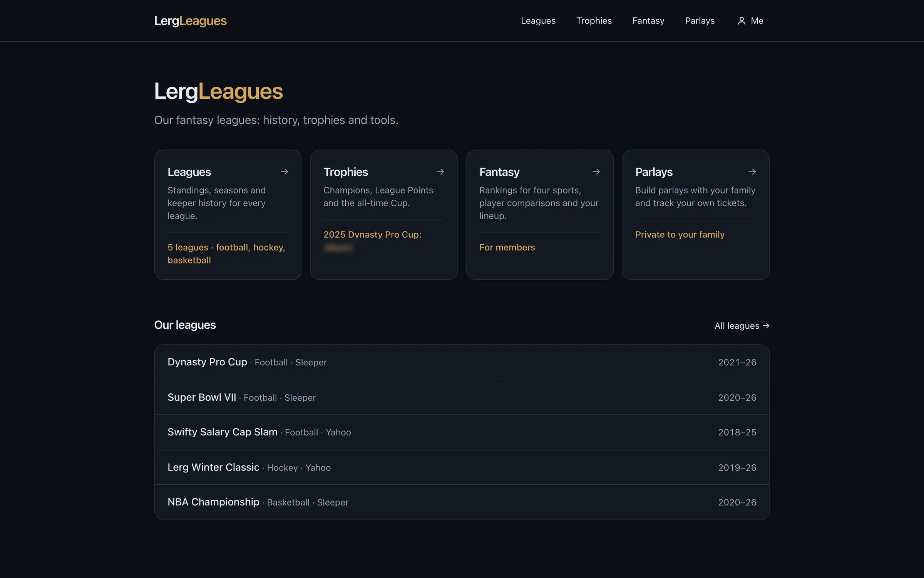Open the Fantasy card heading
This screenshot has width=924, height=578.
[x=499, y=172]
